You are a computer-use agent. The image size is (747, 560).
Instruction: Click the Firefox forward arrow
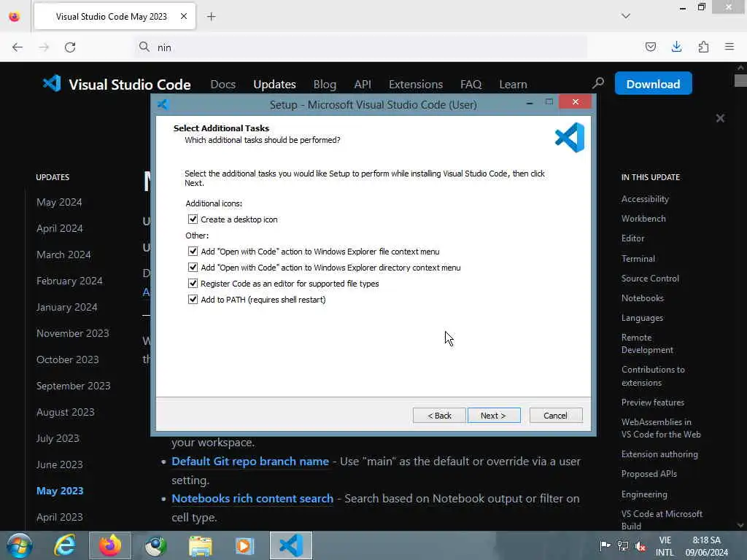pyautogui.click(x=44, y=47)
